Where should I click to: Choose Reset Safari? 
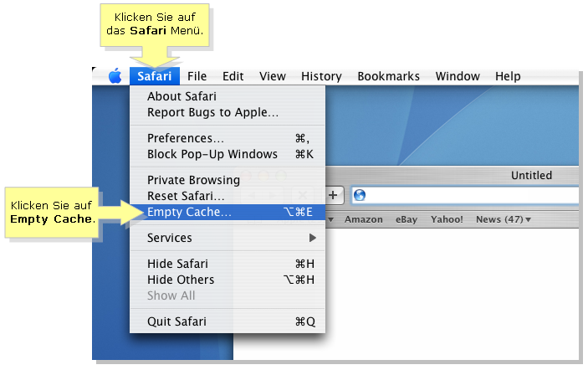228,196
